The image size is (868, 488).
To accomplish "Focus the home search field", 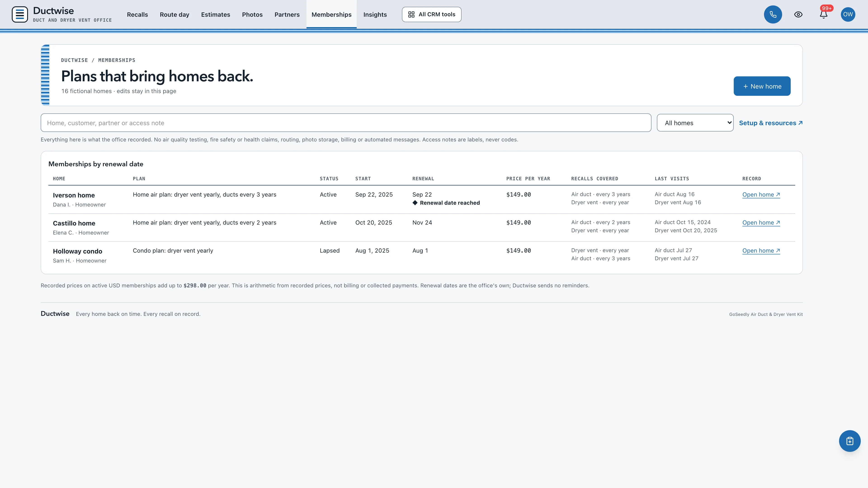I will click(346, 123).
